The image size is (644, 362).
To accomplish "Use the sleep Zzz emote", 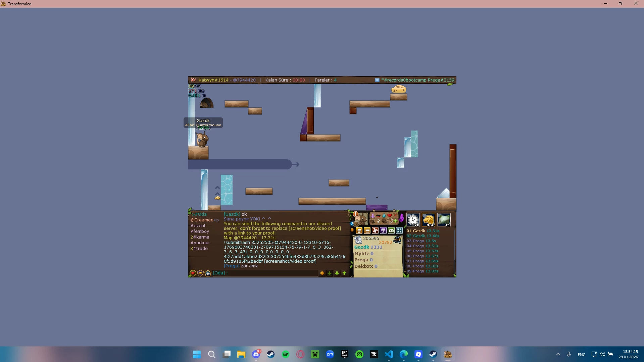I will pyautogui.click(x=378, y=221).
